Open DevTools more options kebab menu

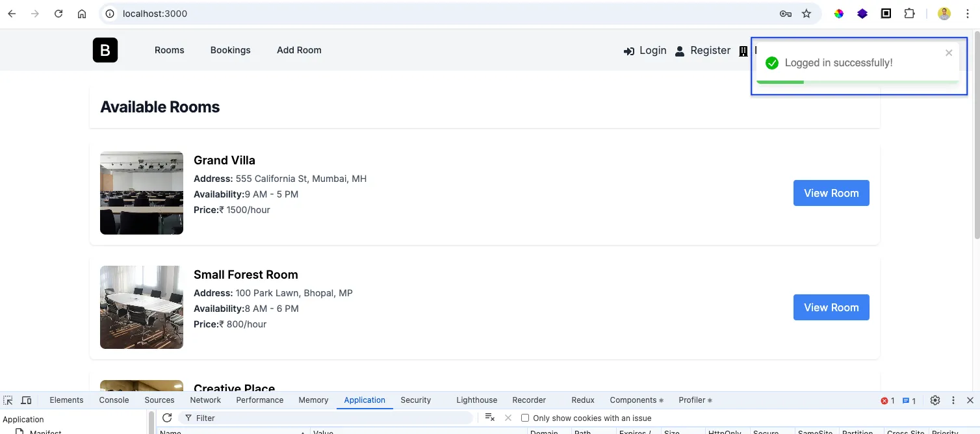(x=953, y=400)
